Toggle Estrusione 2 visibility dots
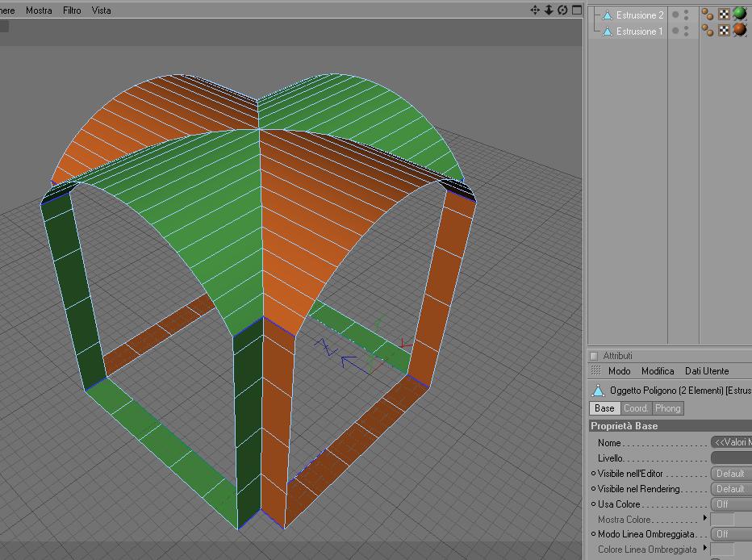Screen dimensions: 752x560 pos(687,15)
